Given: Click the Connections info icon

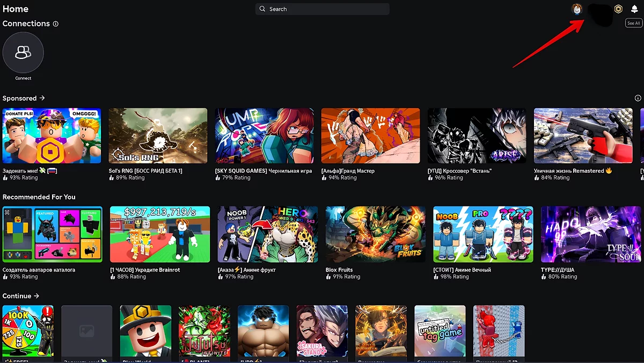Looking at the screenshot, I should pyautogui.click(x=56, y=24).
